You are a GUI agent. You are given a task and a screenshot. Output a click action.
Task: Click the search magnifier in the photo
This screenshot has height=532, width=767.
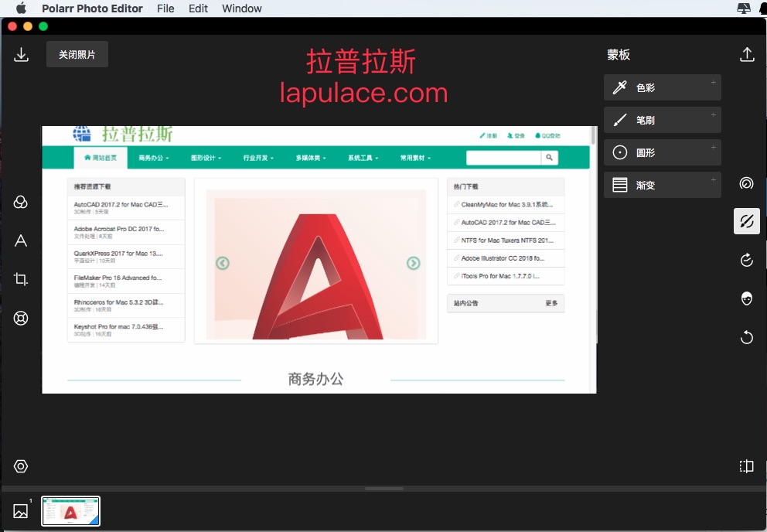(549, 158)
